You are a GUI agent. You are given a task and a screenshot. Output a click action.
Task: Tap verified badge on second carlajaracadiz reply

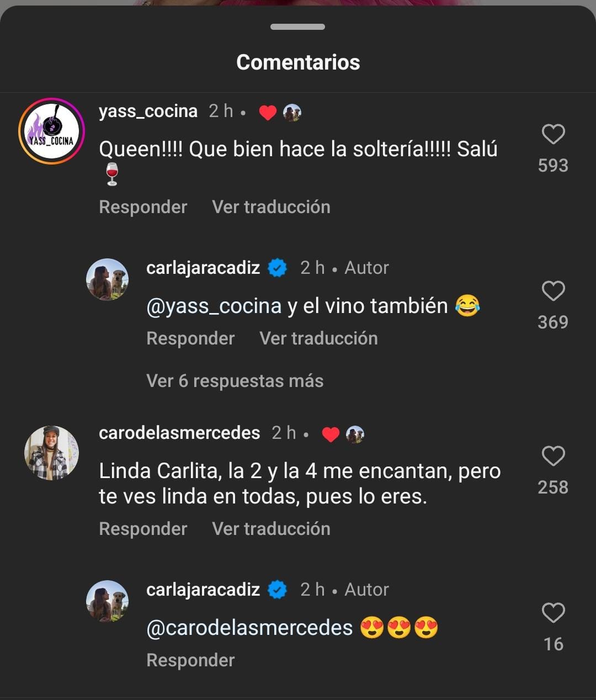pos(278,590)
